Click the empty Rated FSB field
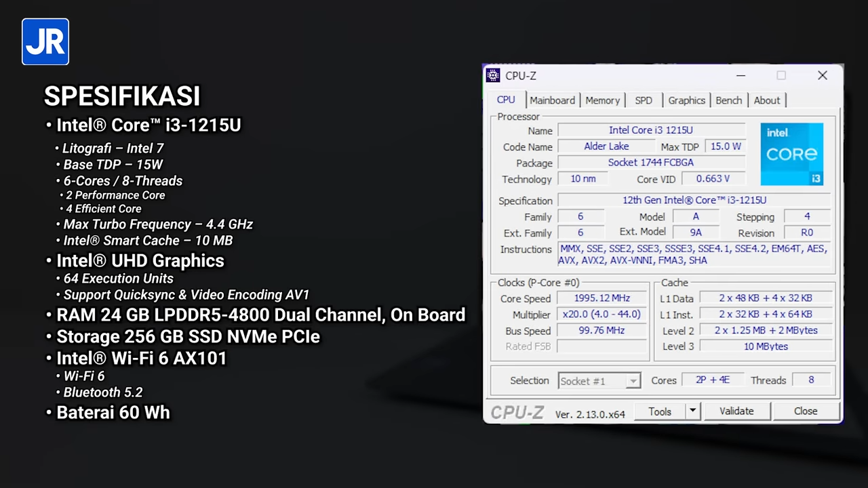Image resolution: width=868 pixels, height=488 pixels. coord(602,346)
